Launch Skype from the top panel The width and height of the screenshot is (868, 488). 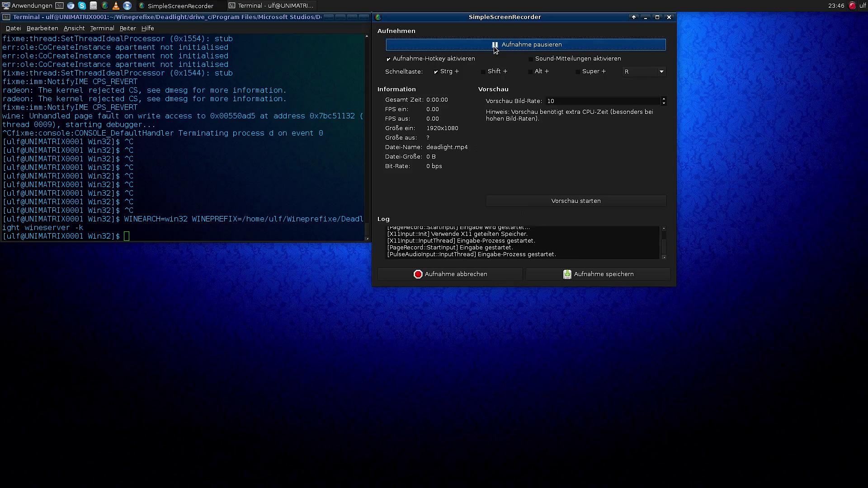[82, 6]
